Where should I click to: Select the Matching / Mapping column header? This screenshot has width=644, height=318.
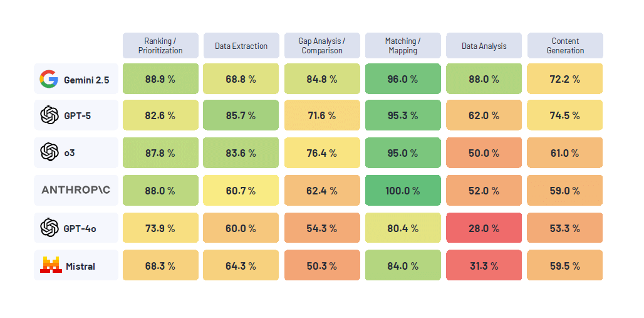(402, 46)
